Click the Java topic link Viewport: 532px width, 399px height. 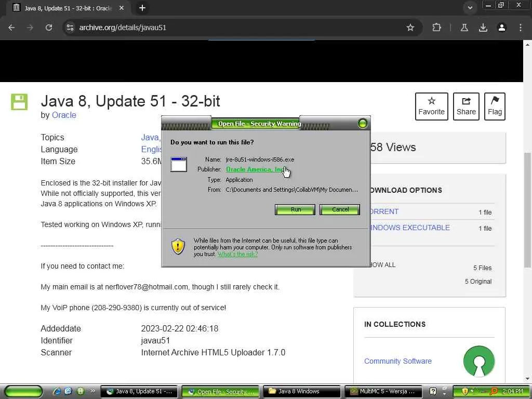tap(150, 137)
